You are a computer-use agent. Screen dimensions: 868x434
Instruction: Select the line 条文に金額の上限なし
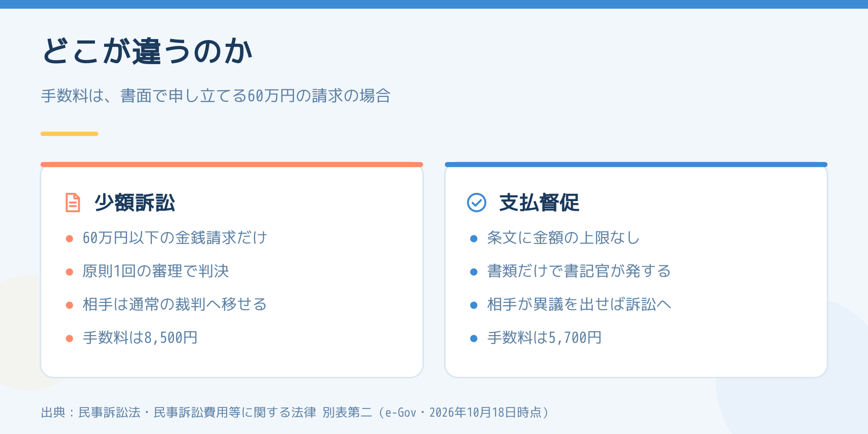(x=563, y=238)
